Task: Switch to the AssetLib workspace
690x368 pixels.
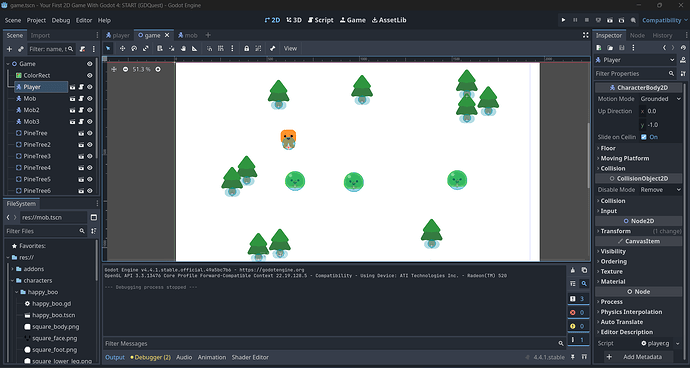Action: coord(389,20)
